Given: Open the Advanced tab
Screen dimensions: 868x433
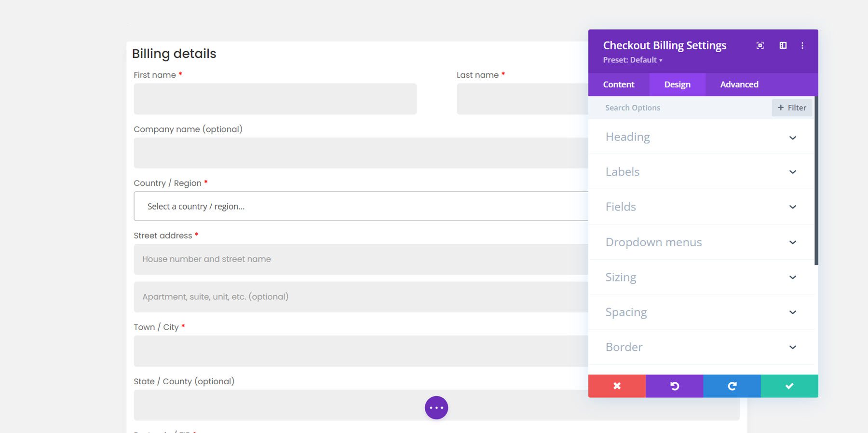Looking at the screenshot, I should [739, 84].
